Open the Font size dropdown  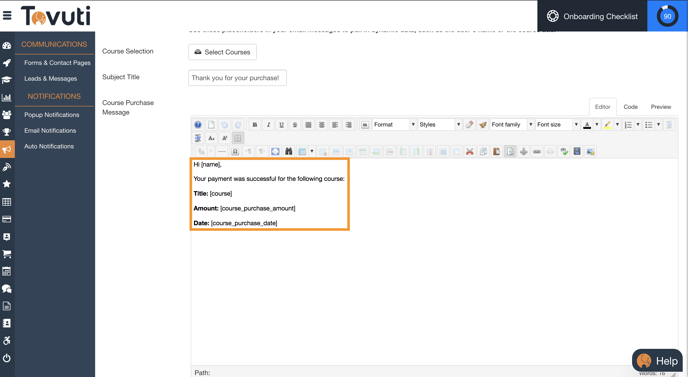[557, 125]
